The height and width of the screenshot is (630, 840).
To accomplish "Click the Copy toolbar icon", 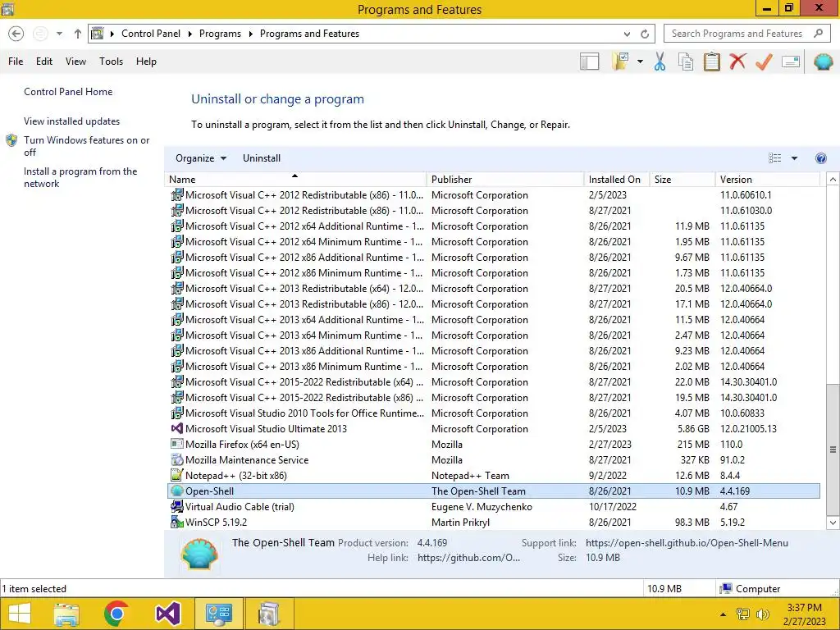I will tap(686, 62).
